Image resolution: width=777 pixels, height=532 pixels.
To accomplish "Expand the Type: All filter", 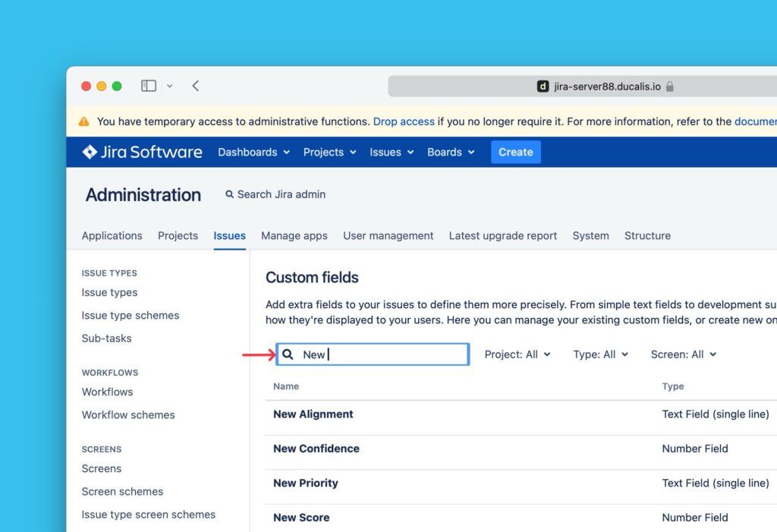I will click(x=600, y=354).
